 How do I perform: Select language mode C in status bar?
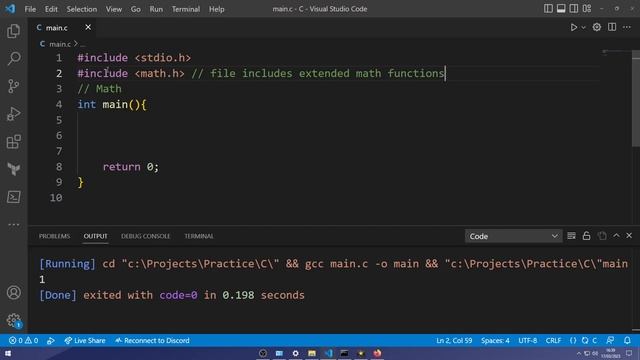coord(595,340)
